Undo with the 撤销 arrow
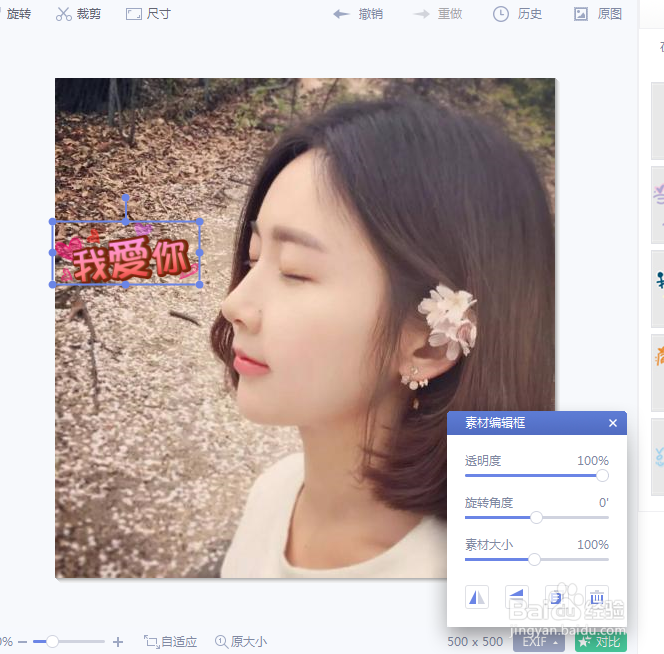Screen dimensions: 664x654 click(358, 14)
